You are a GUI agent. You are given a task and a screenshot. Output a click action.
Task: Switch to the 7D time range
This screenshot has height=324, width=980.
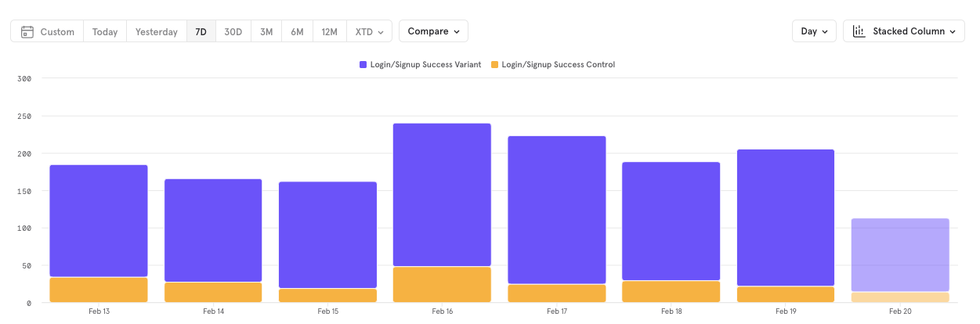[x=201, y=32]
